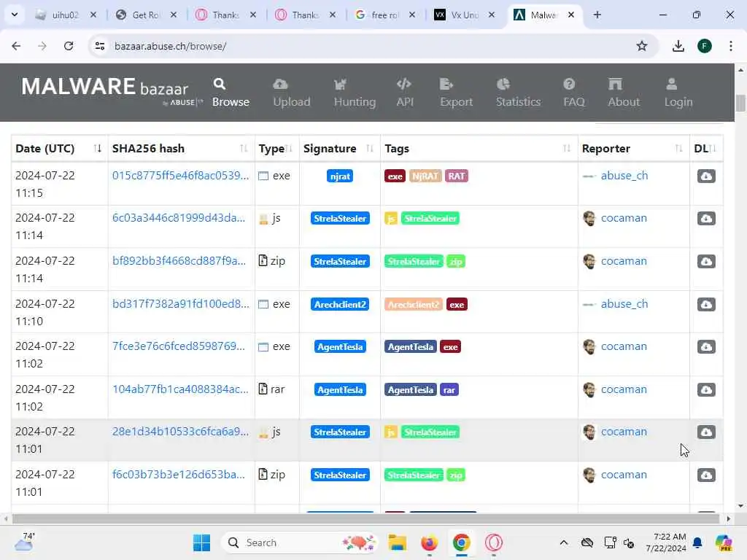Download the rar sample 104ab77fb1ca4088384ac
The height and width of the screenshot is (560, 747).
pos(706,389)
